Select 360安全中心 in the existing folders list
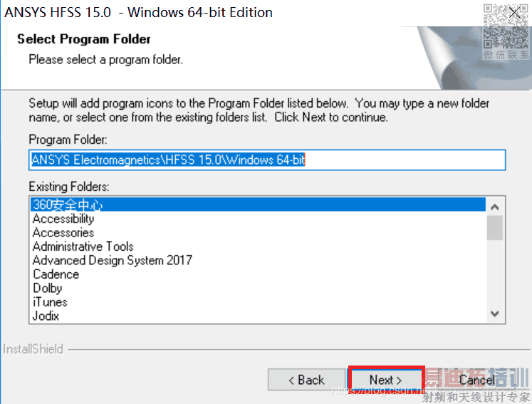This screenshot has height=404, width=532. 68,205
